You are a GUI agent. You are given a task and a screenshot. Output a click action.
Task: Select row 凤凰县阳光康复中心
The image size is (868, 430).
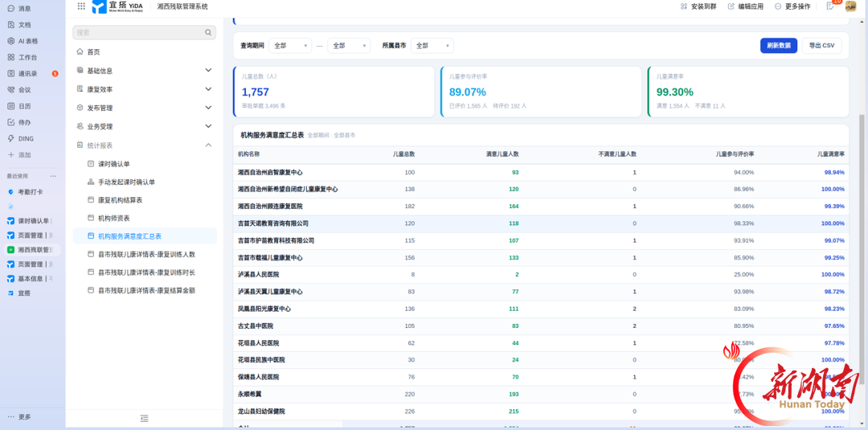[x=541, y=309]
